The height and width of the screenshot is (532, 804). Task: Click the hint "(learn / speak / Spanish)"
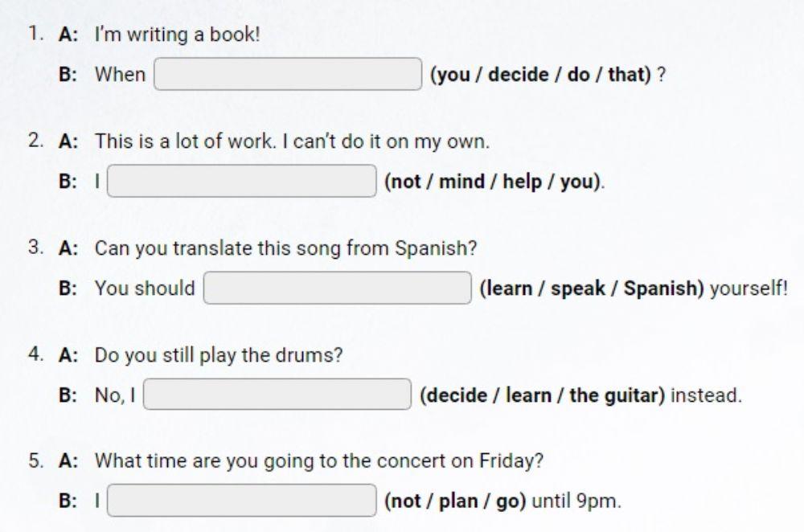click(x=591, y=289)
